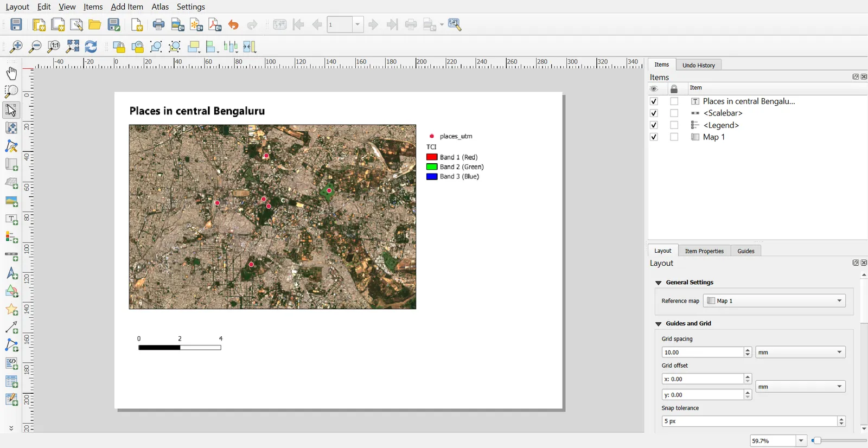Open the Layout Manager folder icon
Screen dimensions: 868x448
pyautogui.click(x=95, y=24)
